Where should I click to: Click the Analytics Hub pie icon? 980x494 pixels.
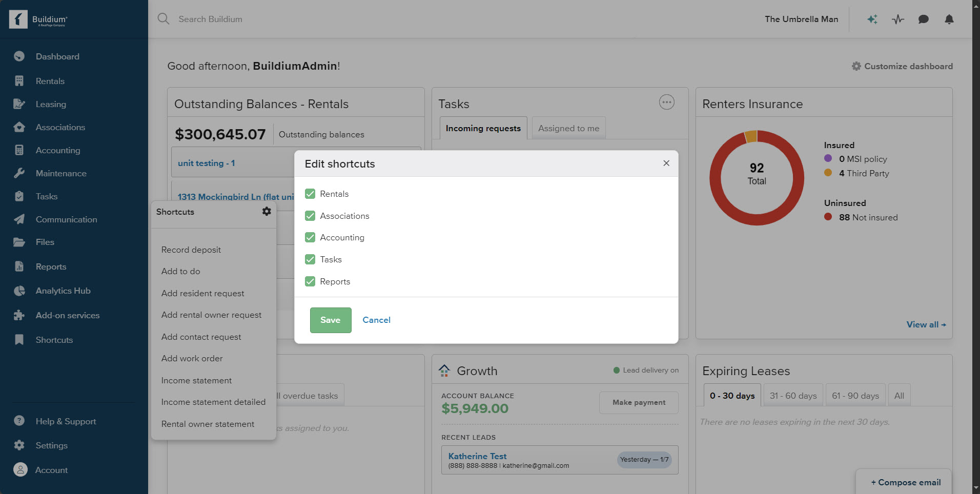[19, 291]
